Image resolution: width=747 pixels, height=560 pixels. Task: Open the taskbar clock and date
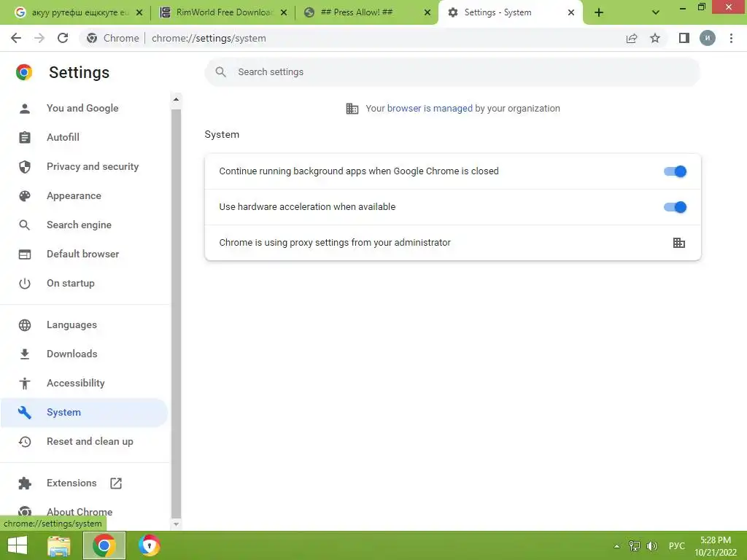715,546
